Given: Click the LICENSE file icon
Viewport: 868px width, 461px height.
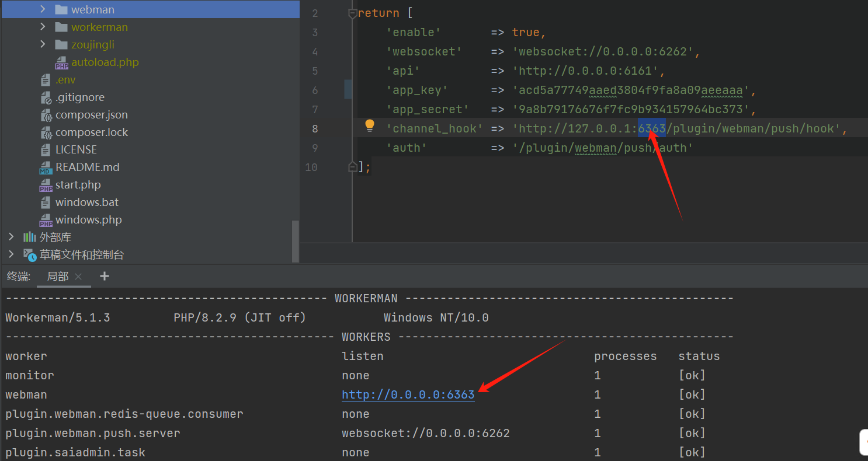Looking at the screenshot, I should click(46, 149).
